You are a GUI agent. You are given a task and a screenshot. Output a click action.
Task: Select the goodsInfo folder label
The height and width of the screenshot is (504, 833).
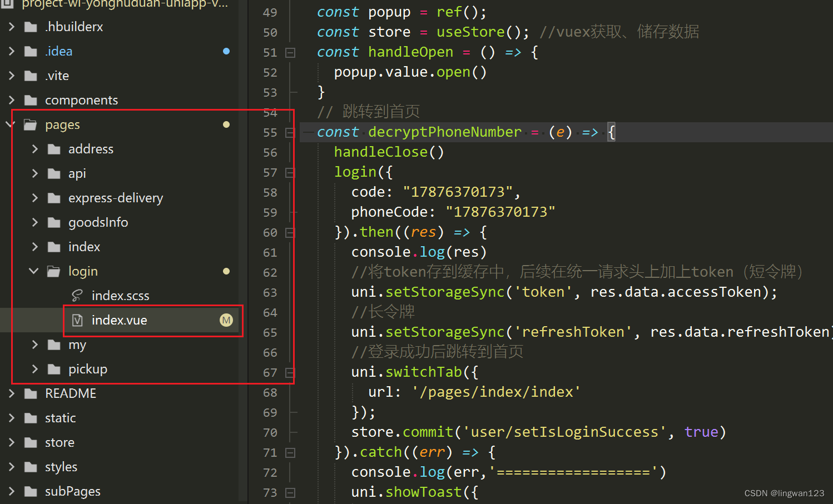click(x=98, y=222)
